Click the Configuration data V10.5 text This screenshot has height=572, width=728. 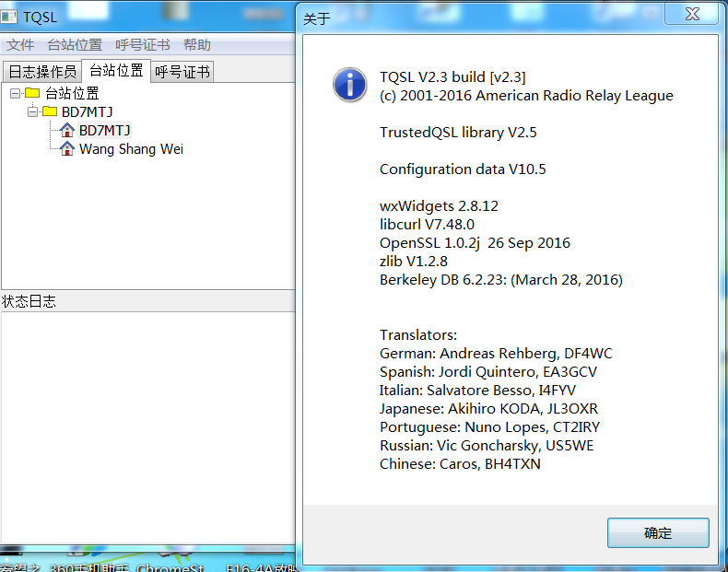tap(463, 169)
